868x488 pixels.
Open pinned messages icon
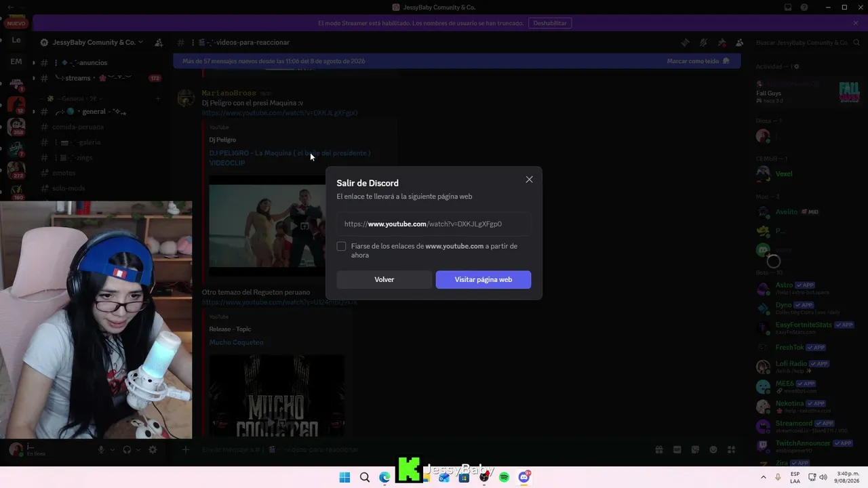click(x=722, y=42)
